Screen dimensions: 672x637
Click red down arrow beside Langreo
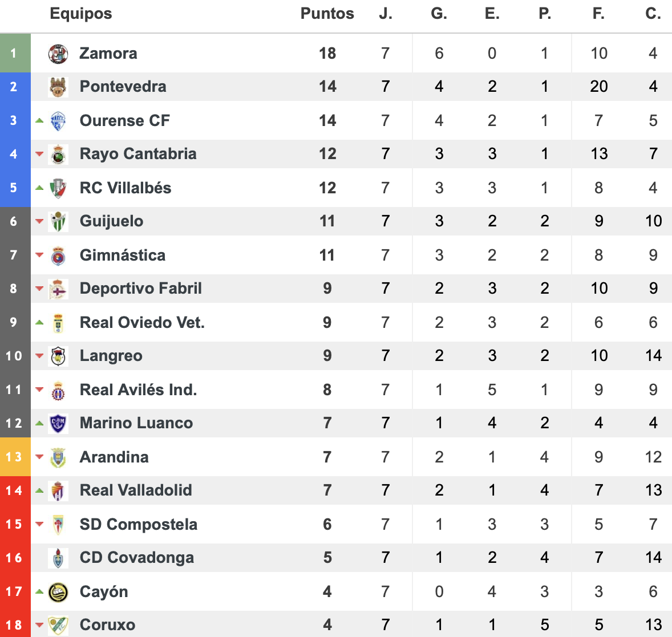39,355
